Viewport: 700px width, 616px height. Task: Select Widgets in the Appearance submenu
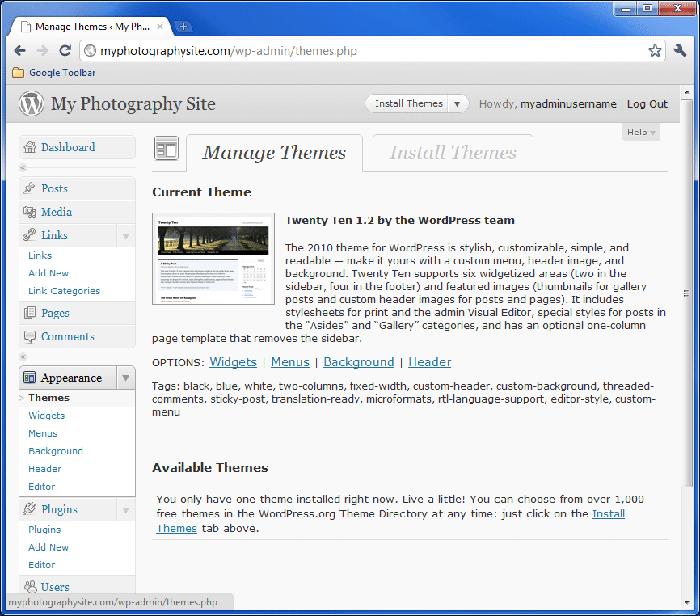click(46, 416)
